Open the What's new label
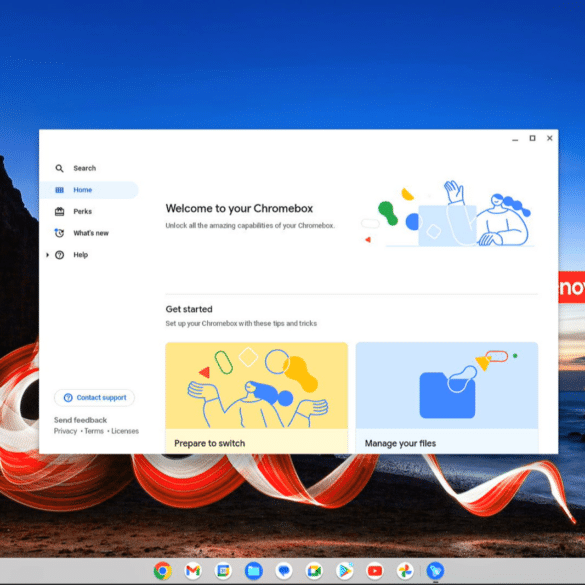Viewport: 585px width, 585px height. coord(91,233)
